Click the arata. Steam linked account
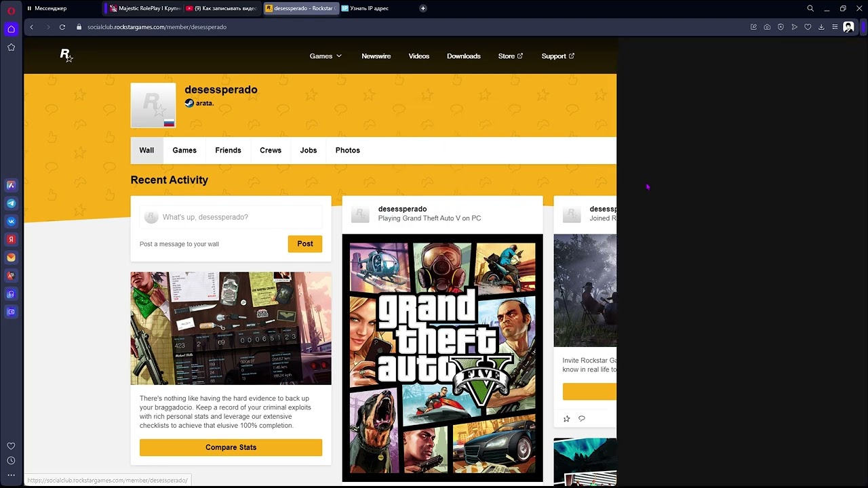The width and height of the screenshot is (868, 488). click(199, 103)
